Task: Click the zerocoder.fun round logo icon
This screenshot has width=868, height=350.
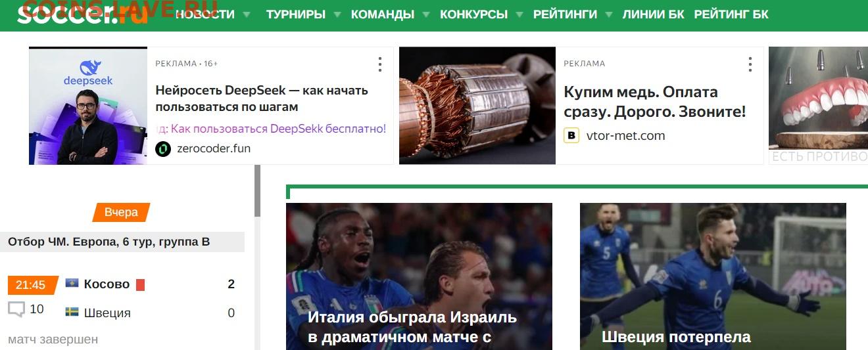Action: [163, 148]
